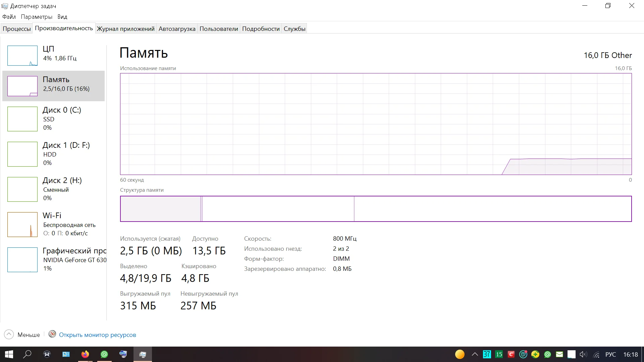Image resolution: width=644 pixels, height=362 pixels.
Task: Open the Параметры menu
Action: click(x=37, y=17)
